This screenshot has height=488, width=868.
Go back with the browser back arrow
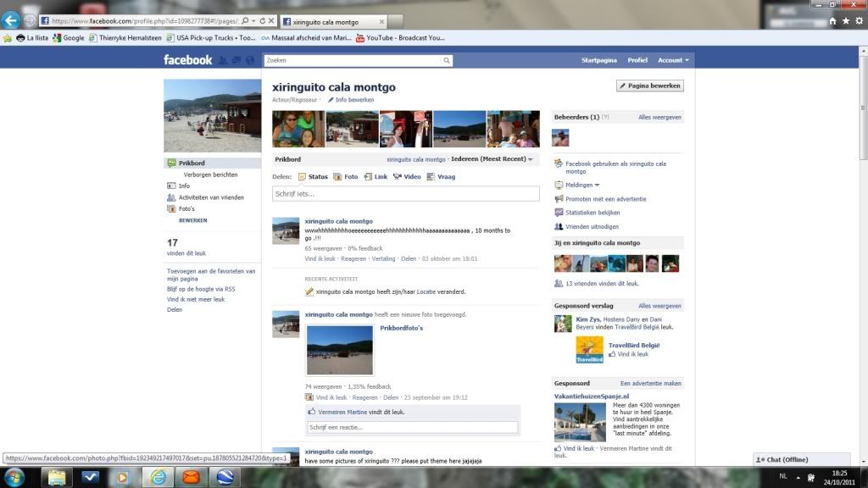coord(10,20)
